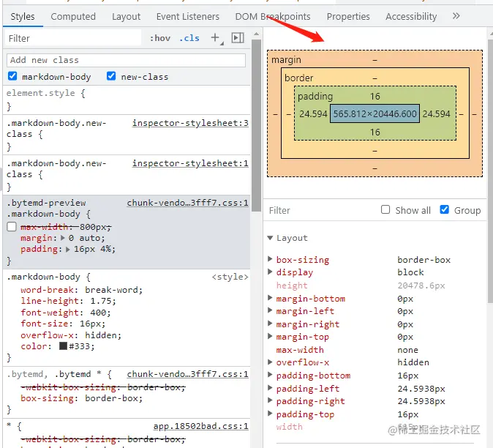Expand the margin-left computed property

pos(270,310)
